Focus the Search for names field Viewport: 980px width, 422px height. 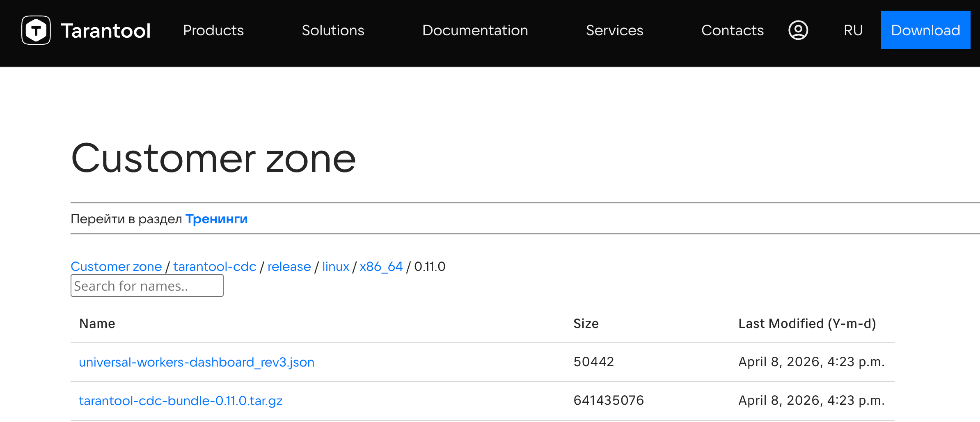coord(147,286)
